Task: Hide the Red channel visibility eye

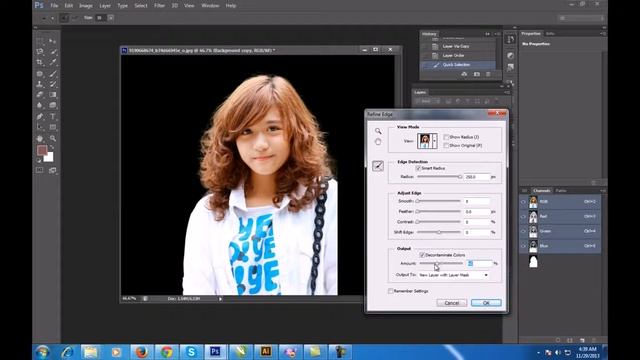Action: [524, 216]
